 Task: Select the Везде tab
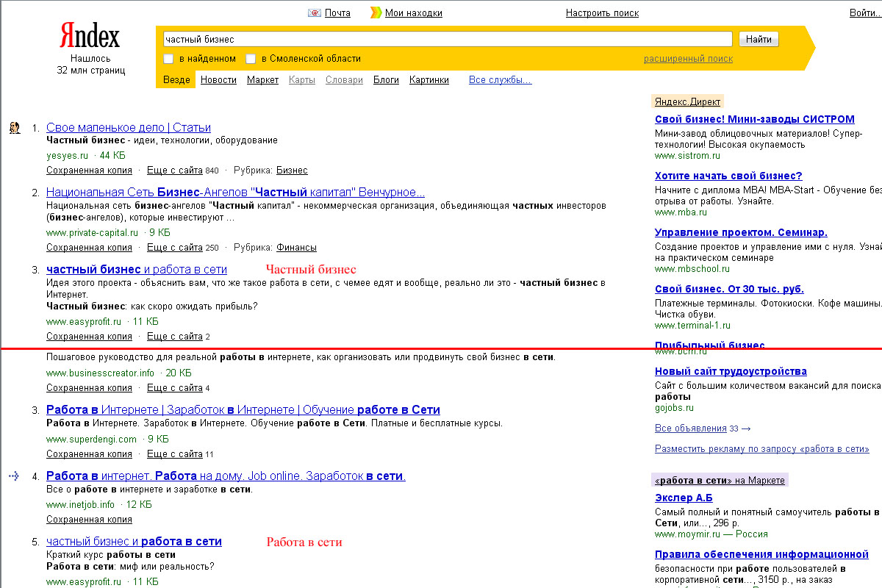(x=176, y=79)
